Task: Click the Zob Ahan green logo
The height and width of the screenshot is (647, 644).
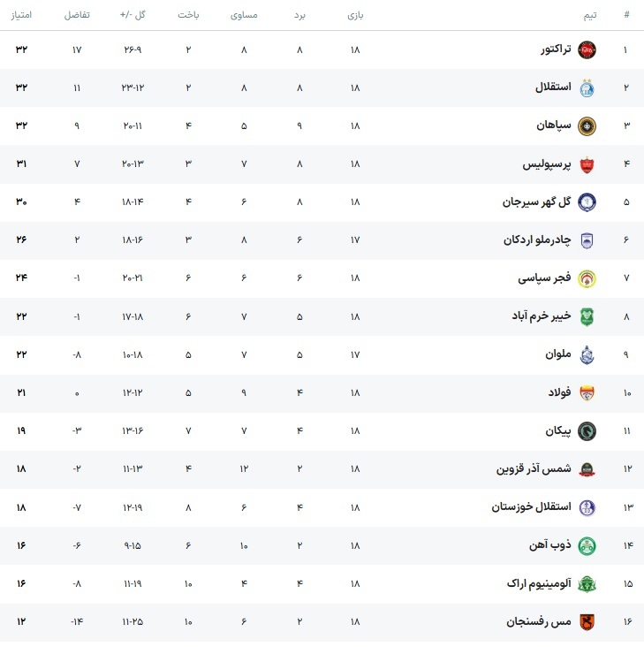Action: 587,545
